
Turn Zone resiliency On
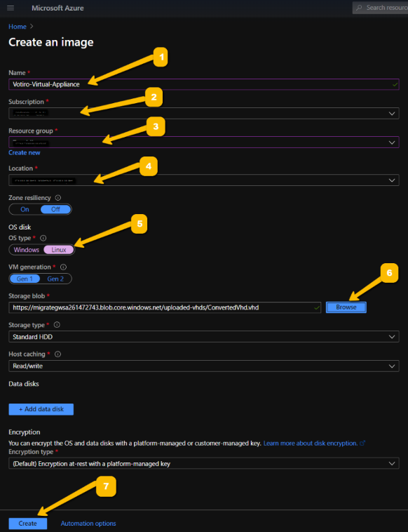click(25, 209)
